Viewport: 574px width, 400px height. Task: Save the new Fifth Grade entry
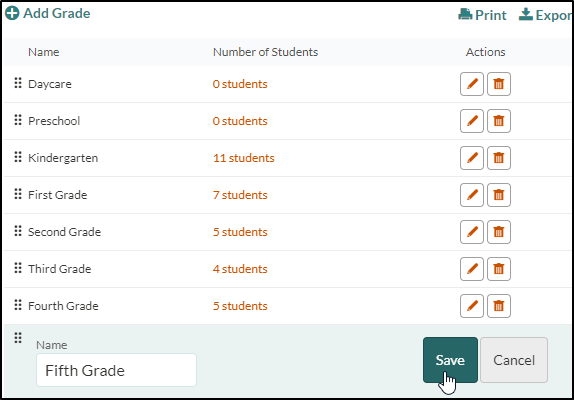(x=450, y=360)
